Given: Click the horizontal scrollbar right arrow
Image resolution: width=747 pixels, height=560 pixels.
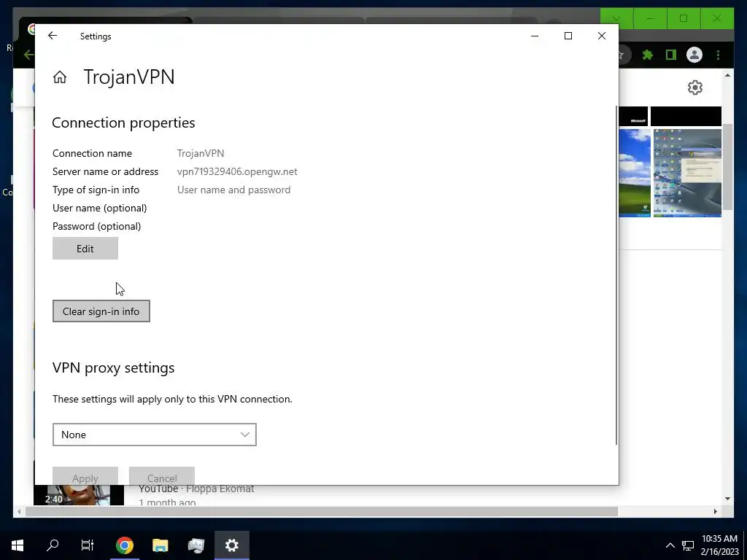Looking at the screenshot, I should coord(715,511).
